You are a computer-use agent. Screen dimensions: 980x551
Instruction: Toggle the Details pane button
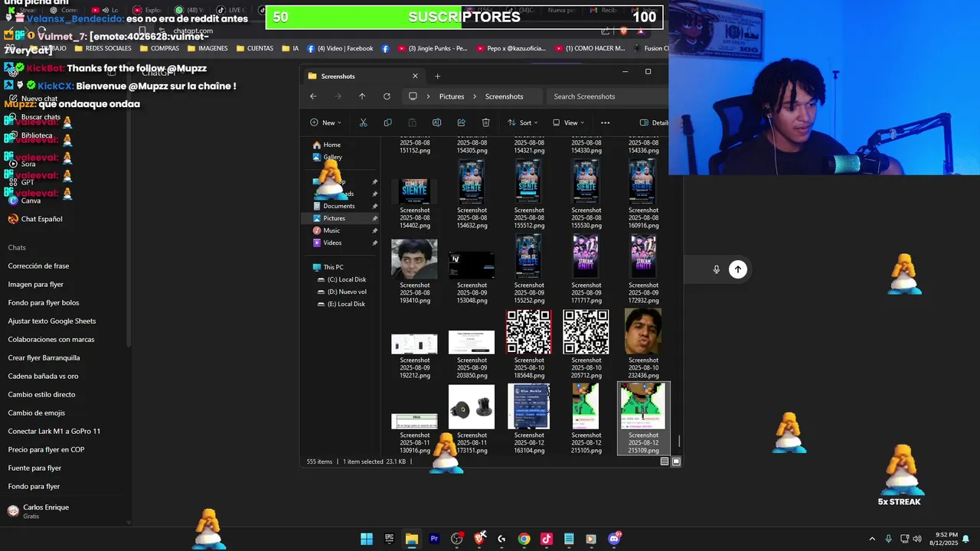pos(654,122)
